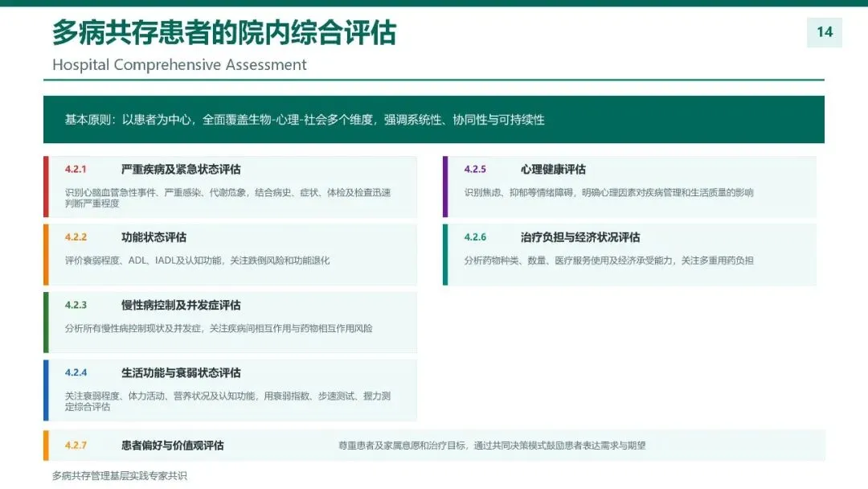This screenshot has width=868, height=489.
Task: Click description starting 分析药物种类、数量
Action: (609, 261)
